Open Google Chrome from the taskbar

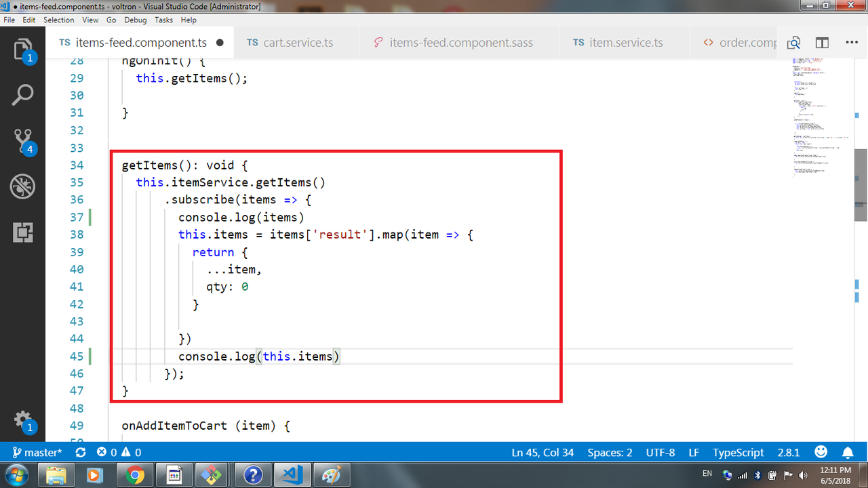[x=134, y=475]
